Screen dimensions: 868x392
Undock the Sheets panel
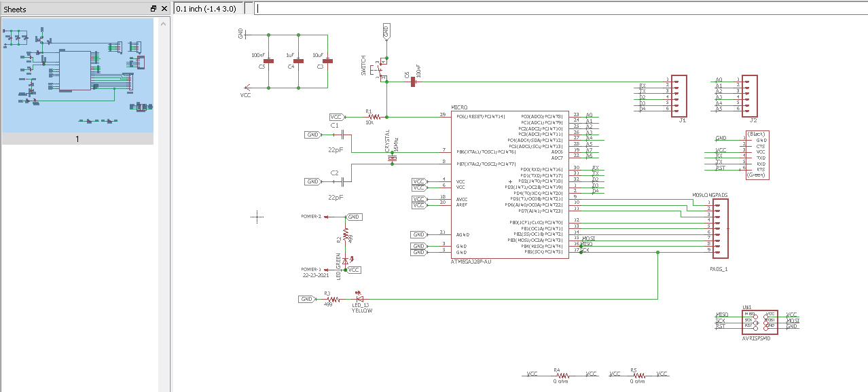[x=153, y=8]
